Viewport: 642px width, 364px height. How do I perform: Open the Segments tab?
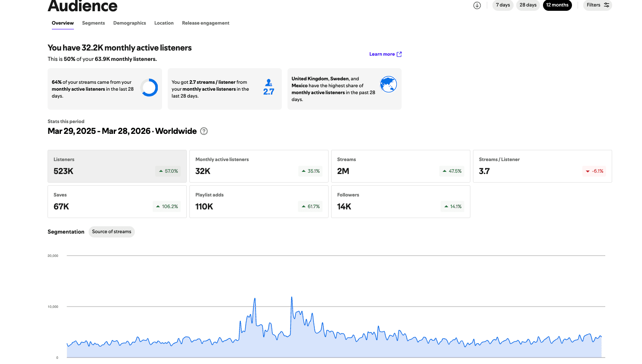[x=93, y=23]
